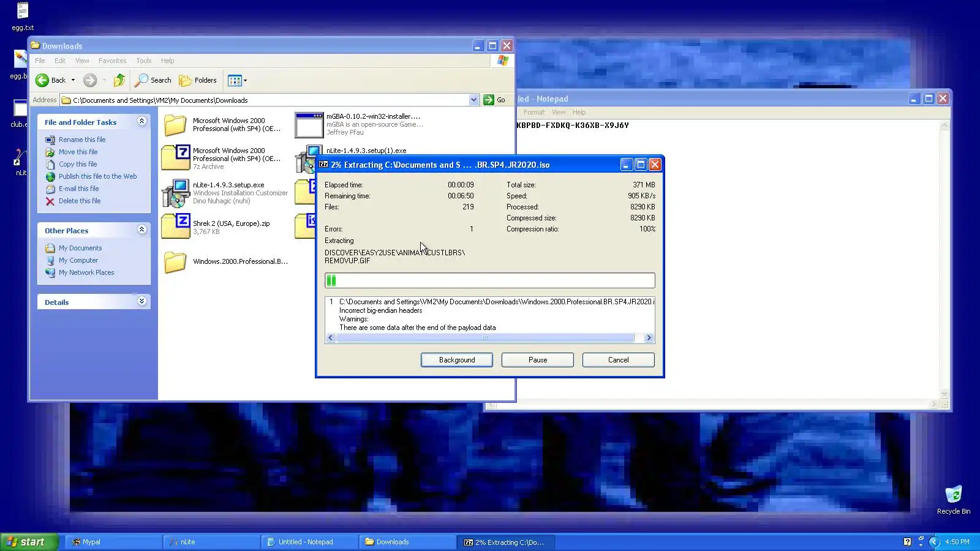980x551 pixels.
Task: Click the 7-Zip icon in dialog title bar
Action: click(x=323, y=165)
